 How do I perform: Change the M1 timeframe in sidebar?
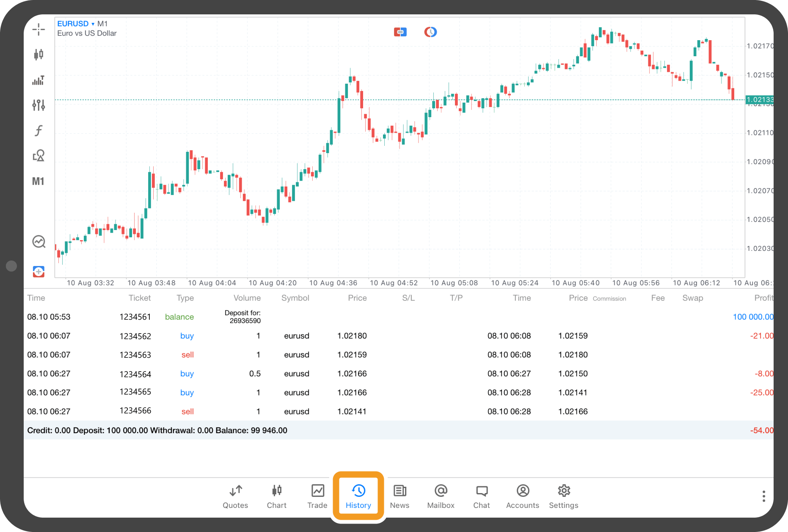tap(38, 181)
